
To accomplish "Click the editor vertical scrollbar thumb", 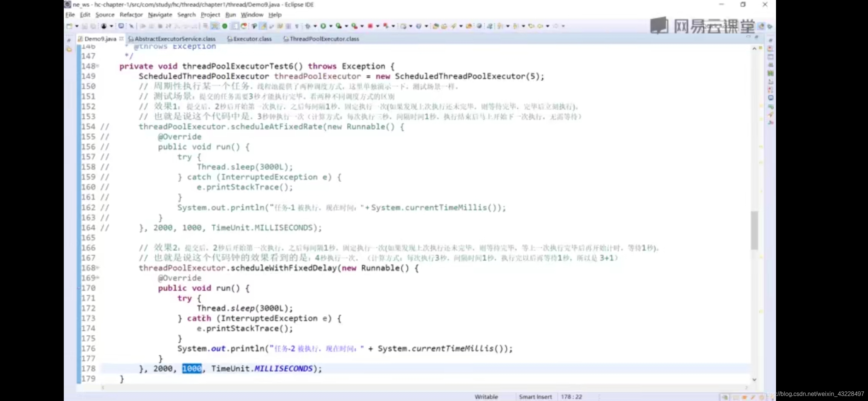I will [754, 230].
